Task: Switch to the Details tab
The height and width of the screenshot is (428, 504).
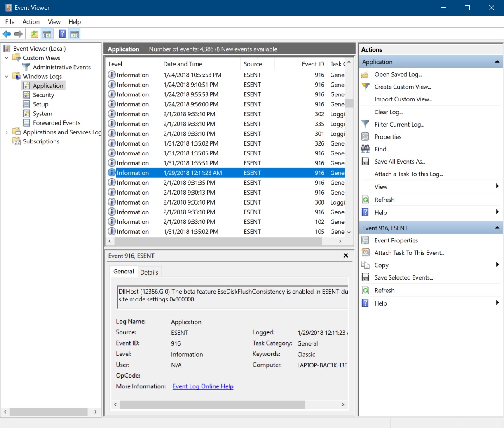Action: [x=149, y=272]
